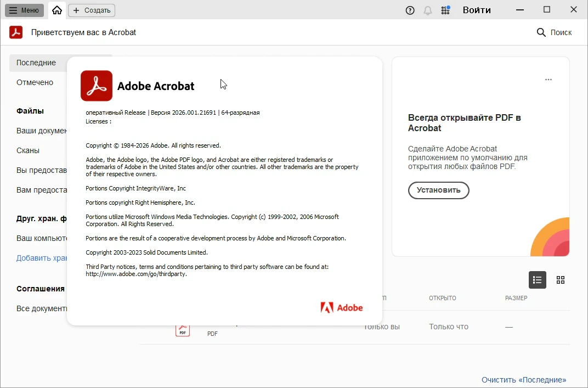Go to the Home tab icon

click(57, 10)
